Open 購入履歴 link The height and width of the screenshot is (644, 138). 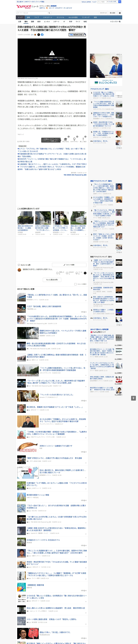(112, 13)
